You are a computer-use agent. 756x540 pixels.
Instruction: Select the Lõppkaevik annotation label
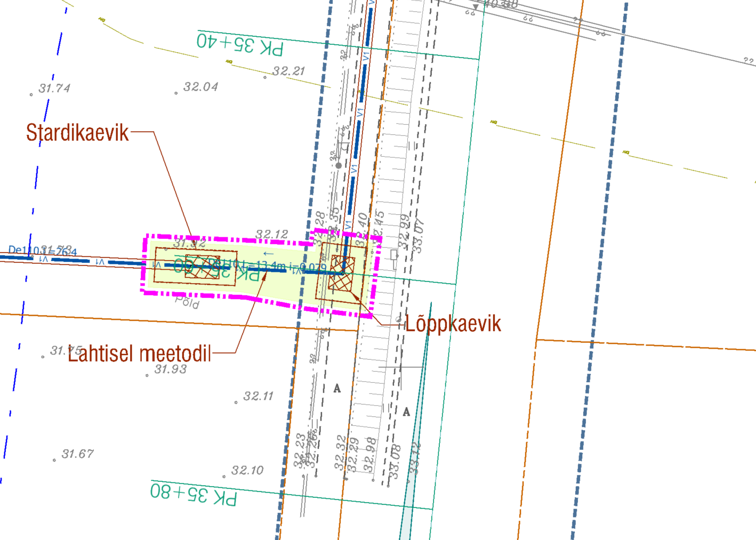pos(453,324)
